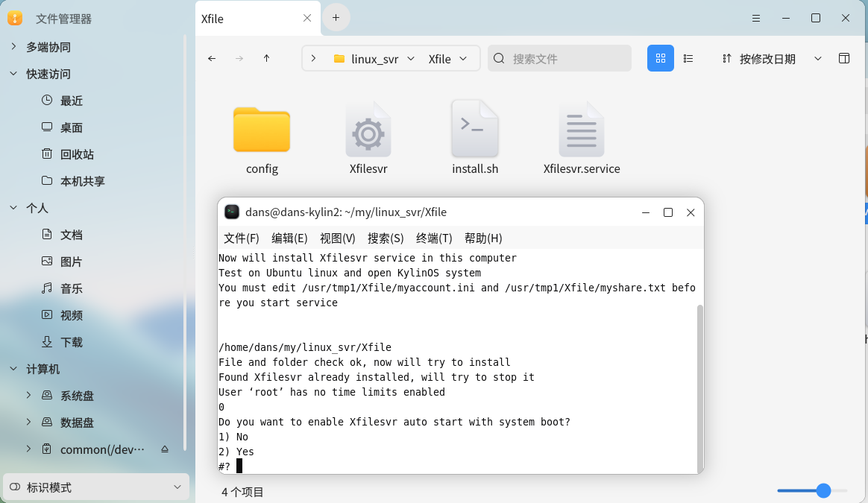
Task: Collapse the 快速访问 section
Action: (13, 74)
